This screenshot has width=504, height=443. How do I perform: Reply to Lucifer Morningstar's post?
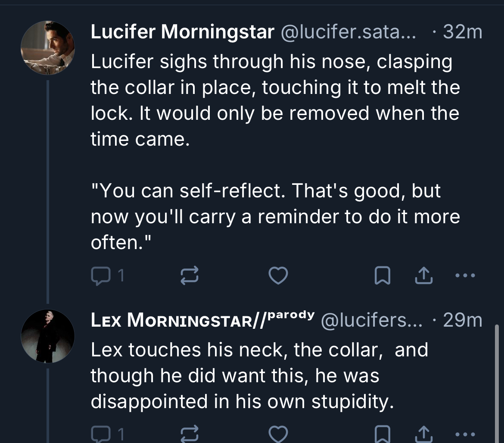(102, 275)
